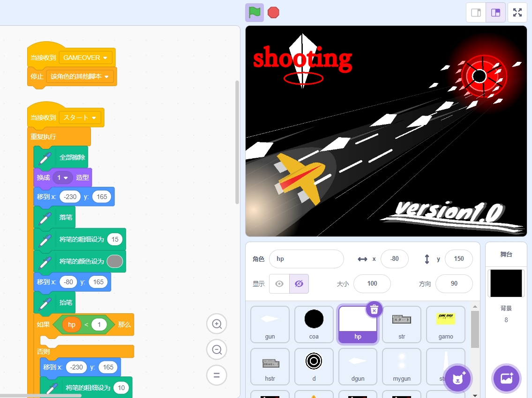Enter full screen stage mode
The height and width of the screenshot is (398, 532).
tap(517, 13)
